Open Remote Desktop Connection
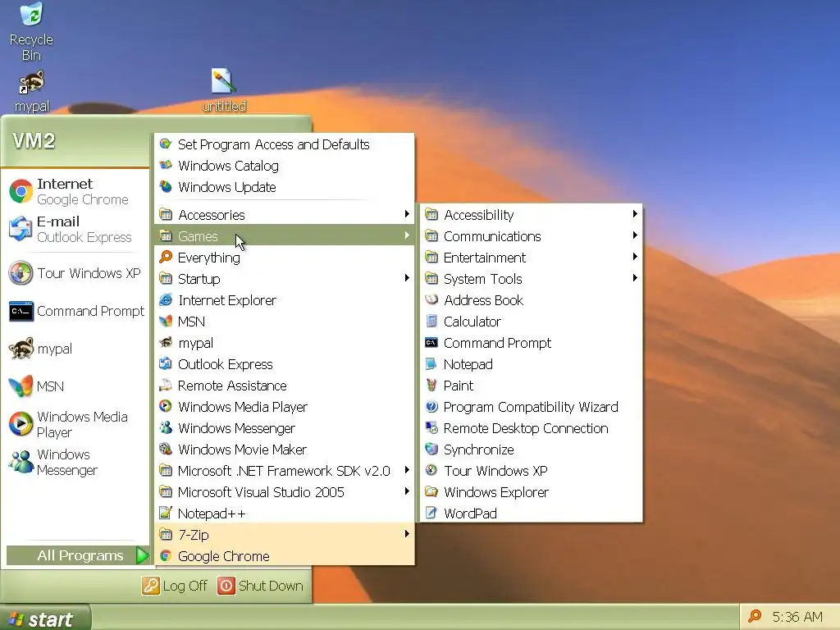Image resolution: width=840 pixels, height=630 pixels. [532, 428]
